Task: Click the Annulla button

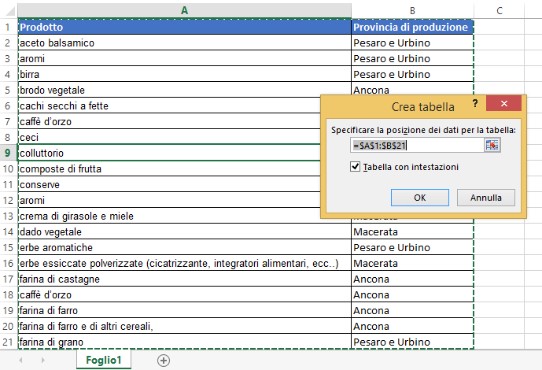Action: click(x=486, y=197)
